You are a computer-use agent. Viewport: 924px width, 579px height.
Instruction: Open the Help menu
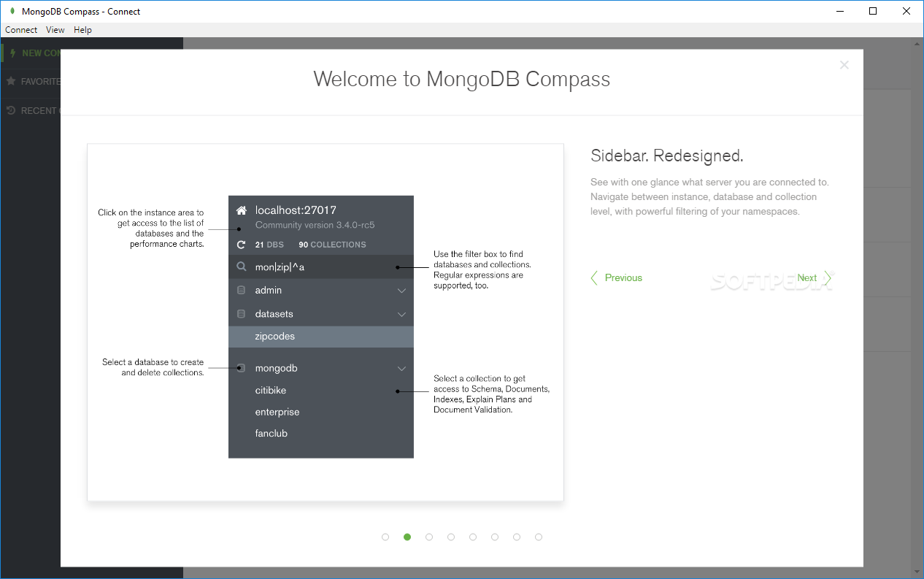pos(83,30)
